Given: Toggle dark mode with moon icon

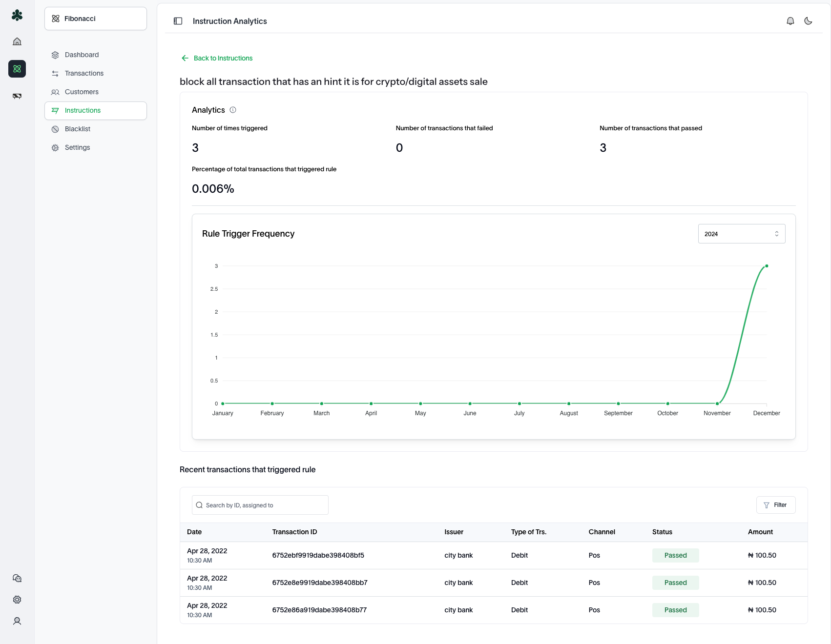Looking at the screenshot, I should [x=808, y=21].
